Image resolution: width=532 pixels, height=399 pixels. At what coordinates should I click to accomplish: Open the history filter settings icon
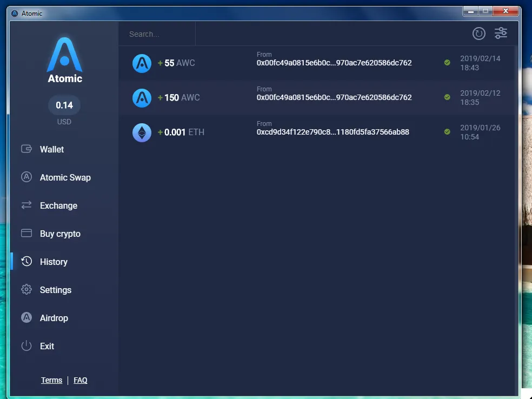(501, 33)
